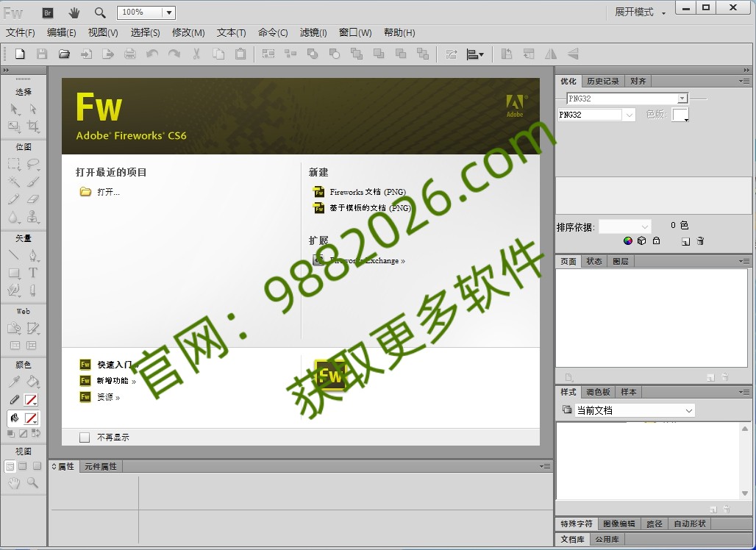The height and width of the screenshot is (550, 756).
Task: Select the Lasso tool
Action: click(33, 164)
